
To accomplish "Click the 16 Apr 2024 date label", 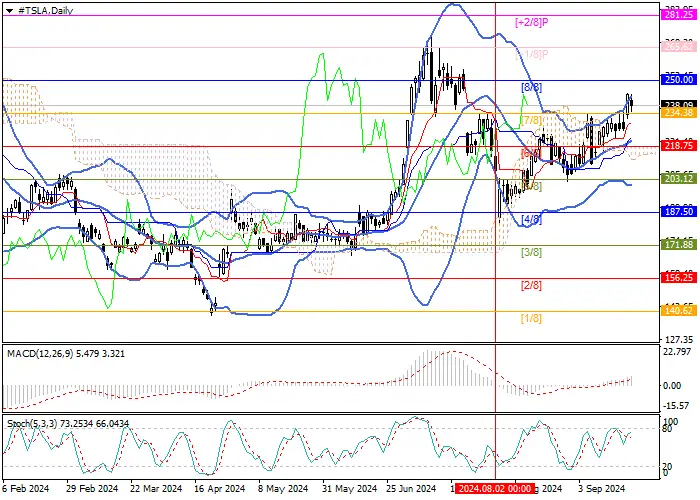I will pyautogui.click(x=220, y=489).
